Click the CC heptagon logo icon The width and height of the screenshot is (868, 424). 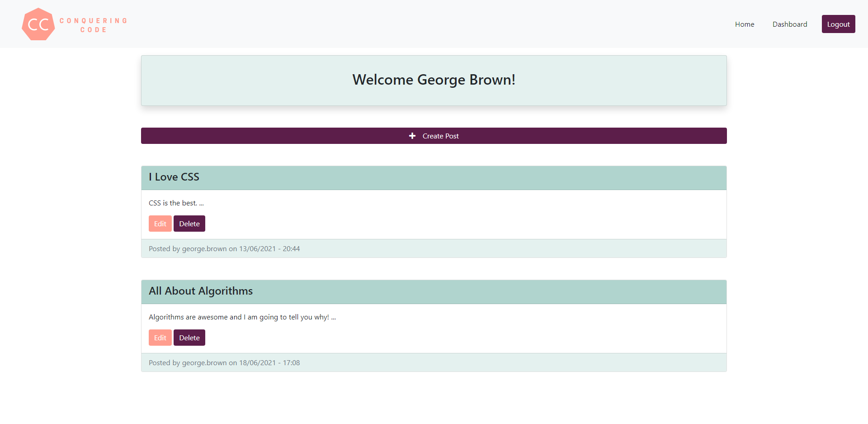coord(38,24)
